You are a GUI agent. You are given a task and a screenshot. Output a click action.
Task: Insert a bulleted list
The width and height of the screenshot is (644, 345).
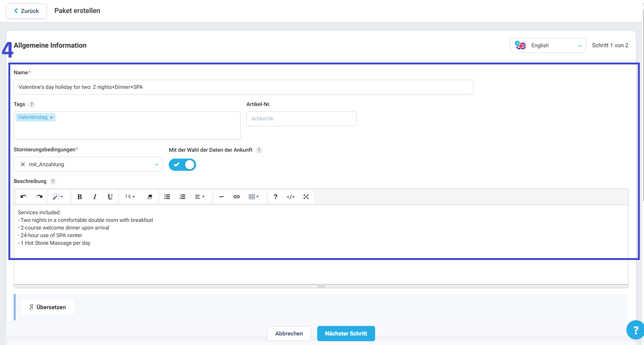click(x=167, y=197)
